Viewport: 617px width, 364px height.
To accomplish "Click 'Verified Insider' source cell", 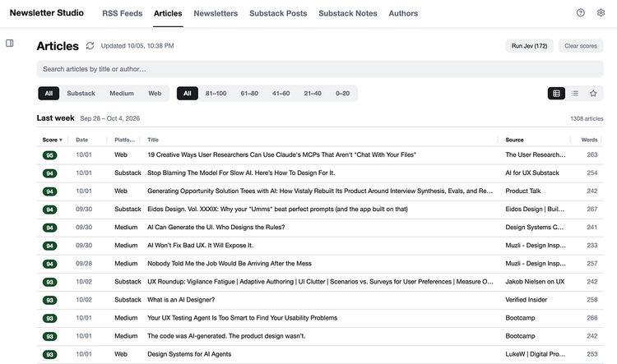I will [x=527, y=300].
